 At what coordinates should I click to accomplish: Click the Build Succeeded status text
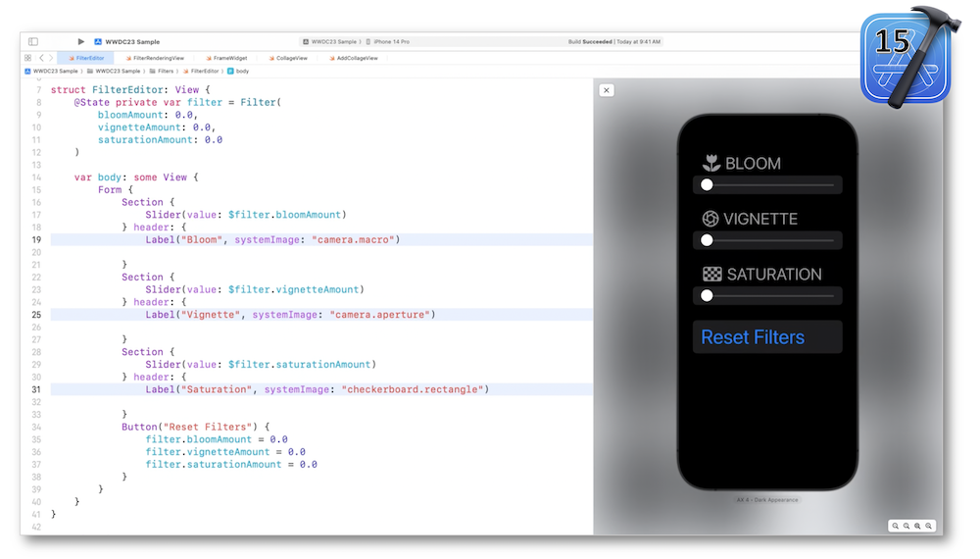point(589,42)
